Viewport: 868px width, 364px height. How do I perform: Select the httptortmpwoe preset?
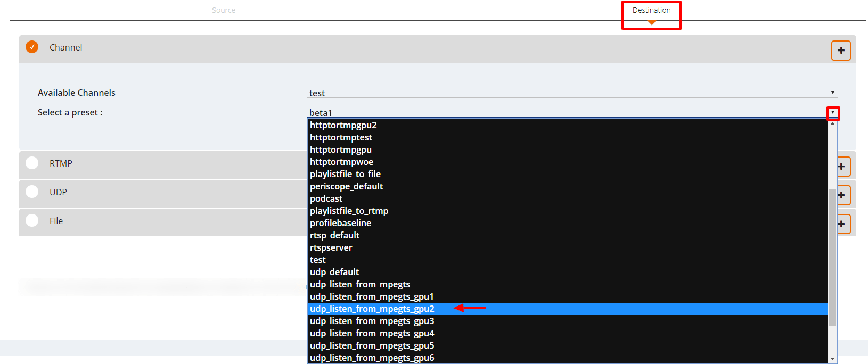click(x=568, y=162)
